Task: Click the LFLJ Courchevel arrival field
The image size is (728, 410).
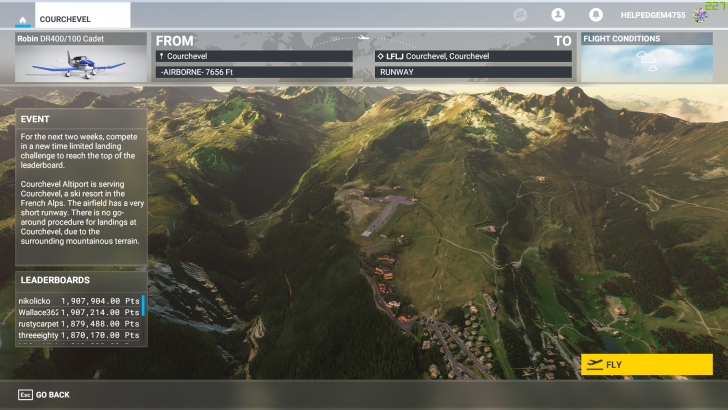Action: (473, 56)
